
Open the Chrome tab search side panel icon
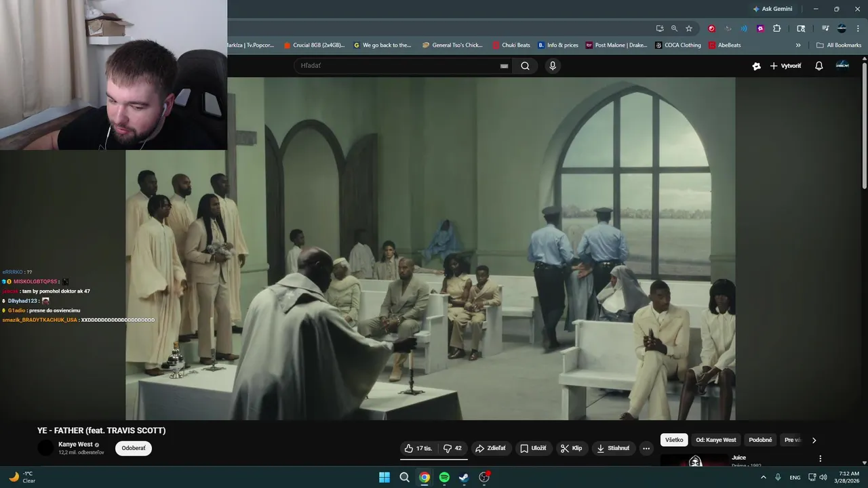(x=801, y=28)
